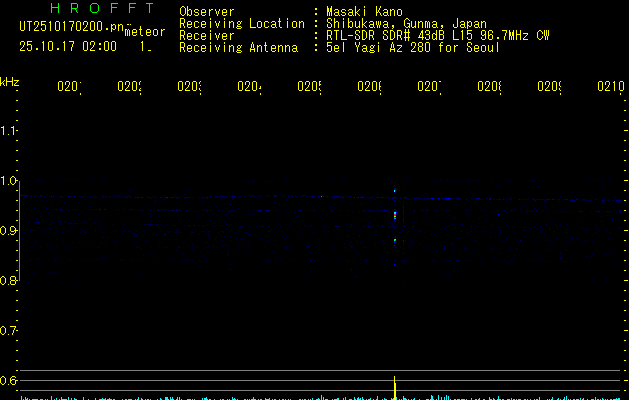The height and width of the screenshot is (400, 629).
Task: Click the 0.8 frequency axis label
Action: [x=9, y=281]
